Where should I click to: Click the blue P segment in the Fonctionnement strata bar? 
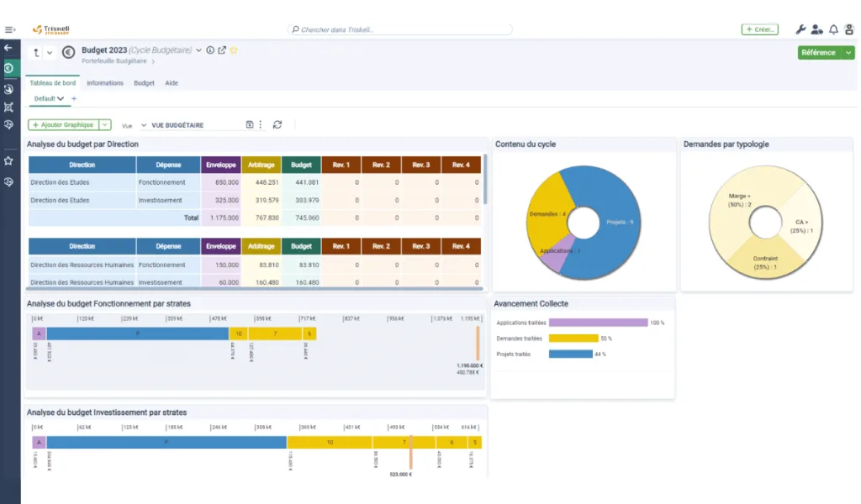point(137,333)
